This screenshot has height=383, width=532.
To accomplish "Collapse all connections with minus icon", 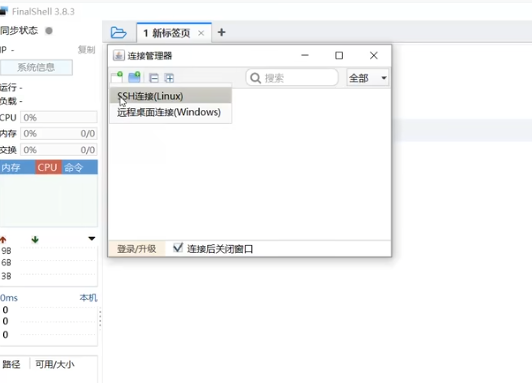I will [x=154, y=78].
